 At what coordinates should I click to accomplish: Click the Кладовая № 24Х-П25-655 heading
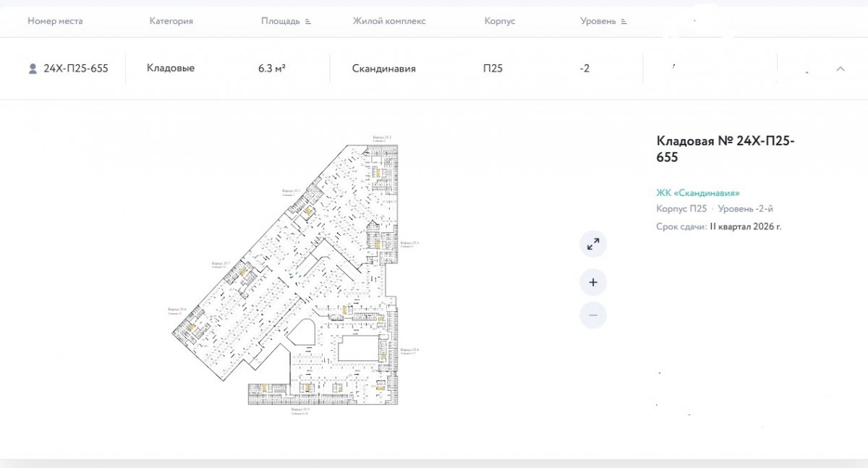[725, 149]
